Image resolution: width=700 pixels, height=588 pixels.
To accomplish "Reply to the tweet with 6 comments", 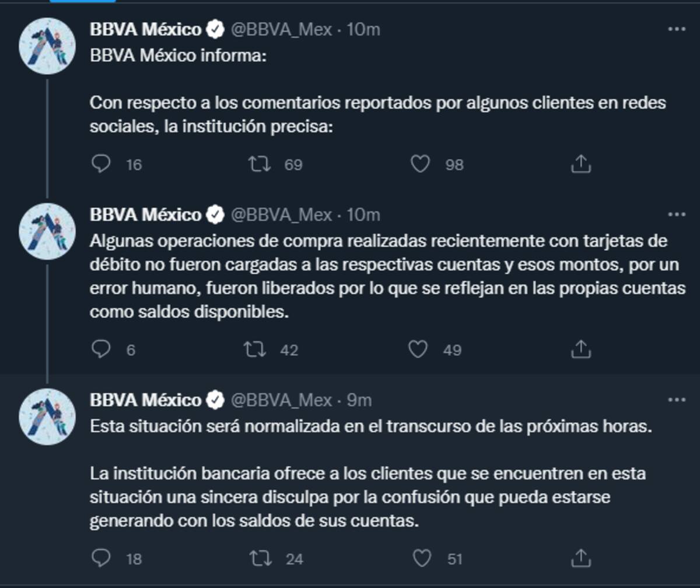I will 101,349.
